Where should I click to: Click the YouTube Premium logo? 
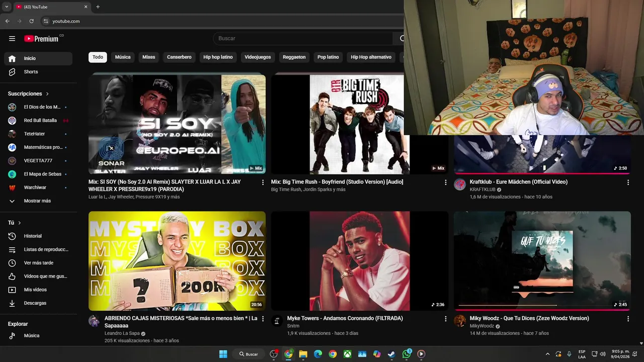point(42,39)
